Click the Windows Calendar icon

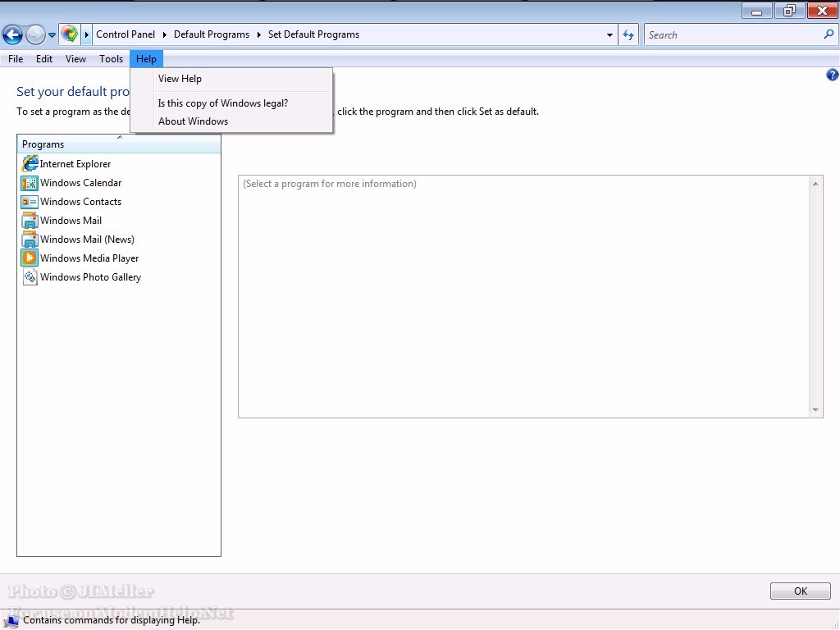click(x=30, y=183)
